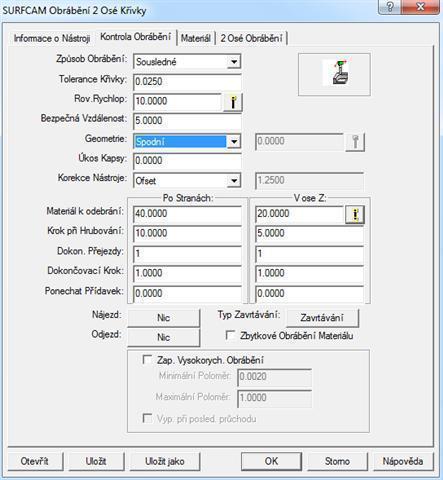
Task: Close the SURFCAM dialog window
Action: point(421,7)
